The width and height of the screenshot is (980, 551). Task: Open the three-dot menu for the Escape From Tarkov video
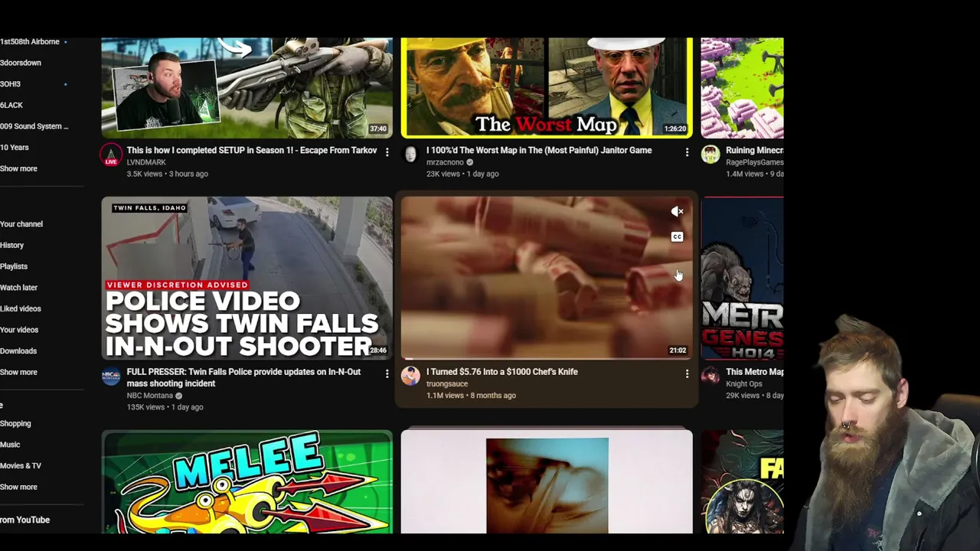(x=387, y=152)
